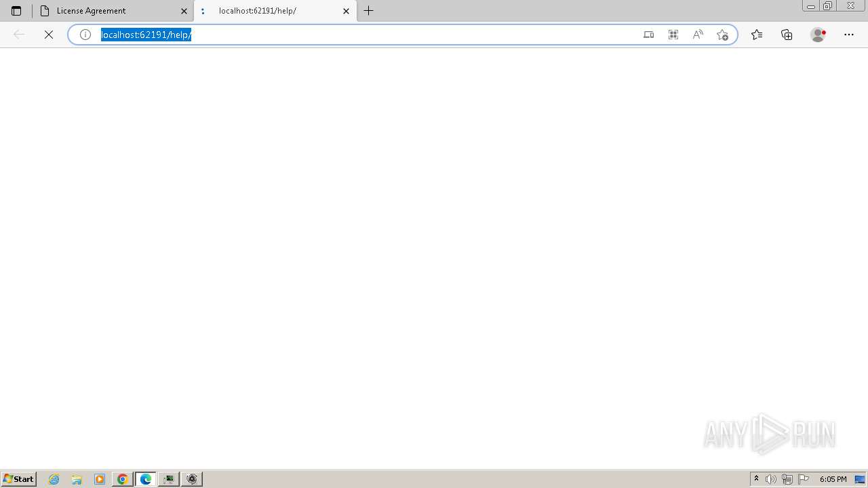The height and width of the screenshot is (488, 868).
Task: Restore down the browser window
Action: coord(828,6)
